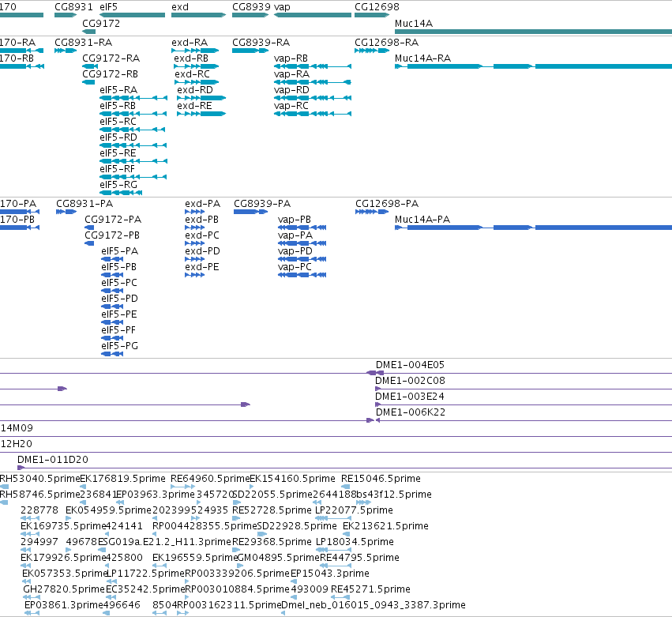Select EST RE52728.5prime
Image resolution: width=672 pixels, height=617 pixels.
click(x=272, y=510)
